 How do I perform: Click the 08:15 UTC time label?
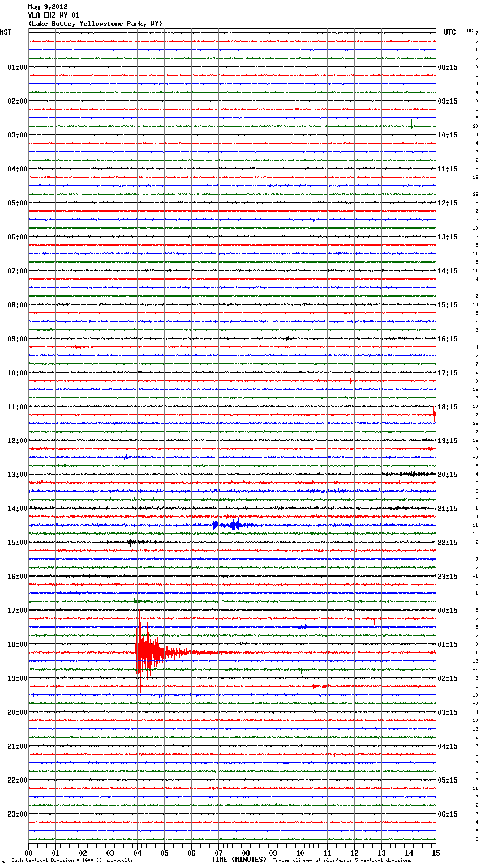click(x=448, y=67)
